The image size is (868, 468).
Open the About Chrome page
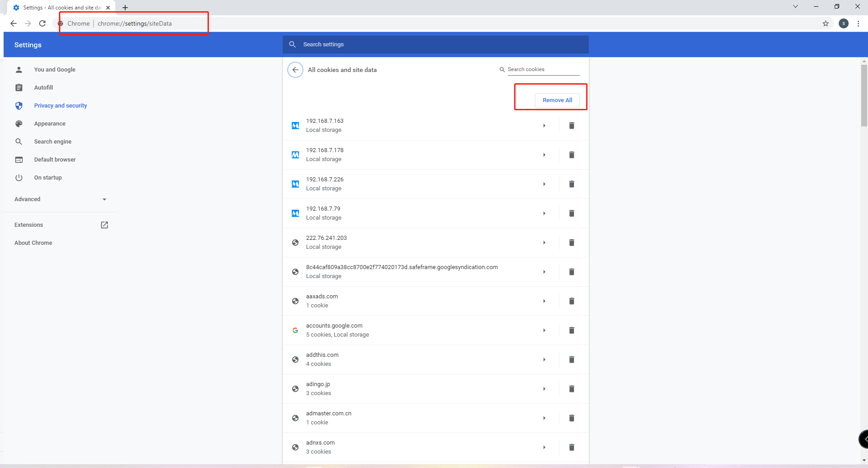[33, 243]
